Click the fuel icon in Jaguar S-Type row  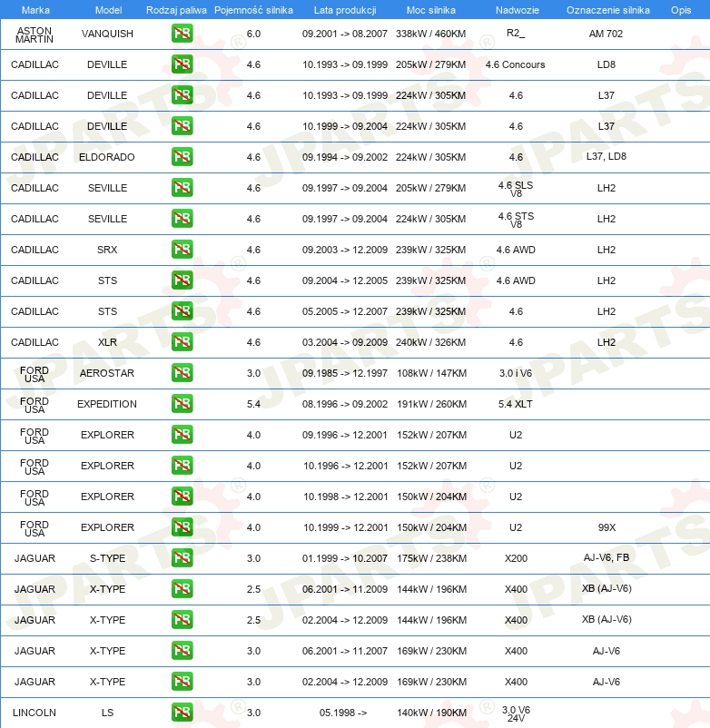tap(182, 558)
